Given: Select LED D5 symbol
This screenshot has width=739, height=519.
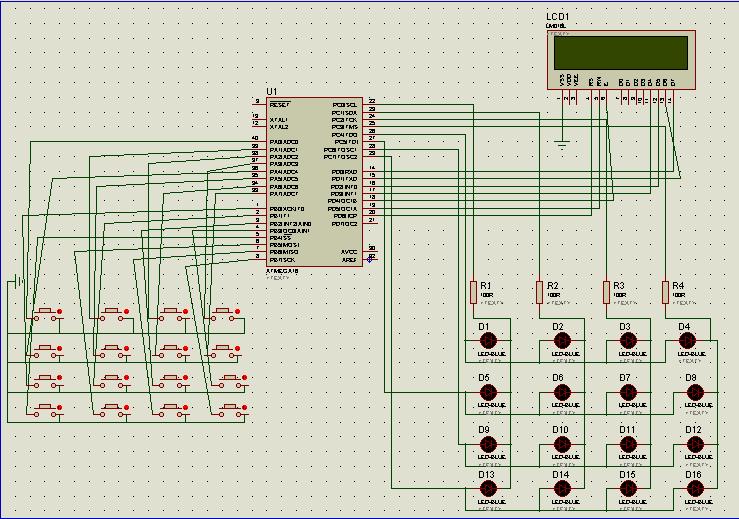Looking at the screenshot, I should 488,392.
